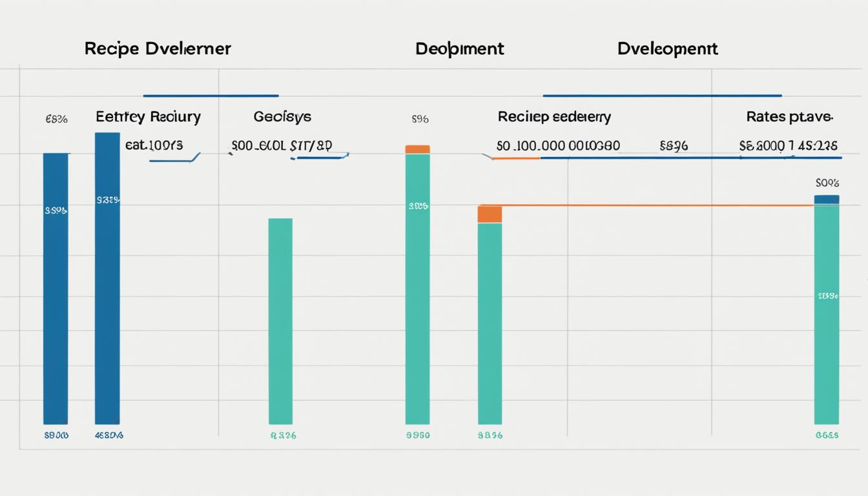Screen dimensions: 868x496
Task: Toggle the 68% indicator label
Action: (56, 118)
